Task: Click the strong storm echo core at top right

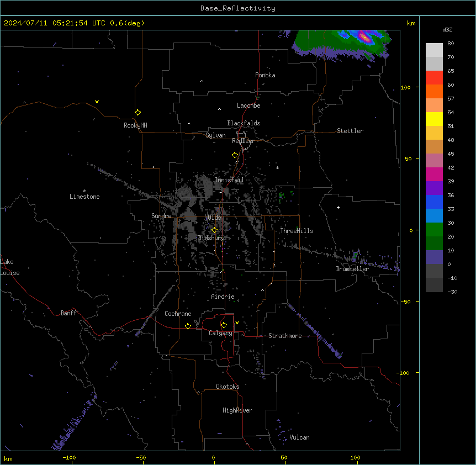Action: 365,37
